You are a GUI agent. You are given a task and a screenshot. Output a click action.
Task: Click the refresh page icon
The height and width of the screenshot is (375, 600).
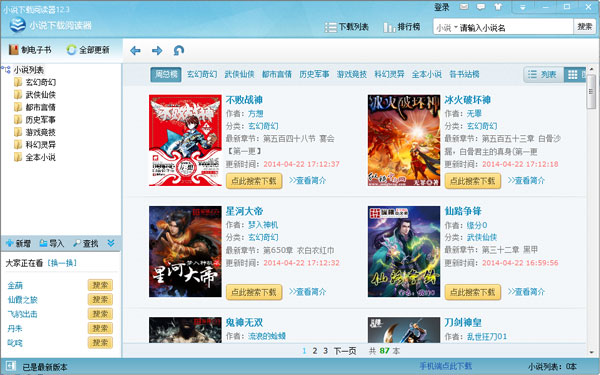179,50
